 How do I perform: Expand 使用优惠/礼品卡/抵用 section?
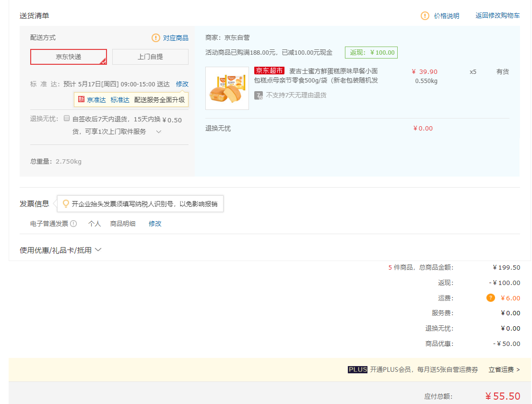pyautogui.click(x=60, y=250)
